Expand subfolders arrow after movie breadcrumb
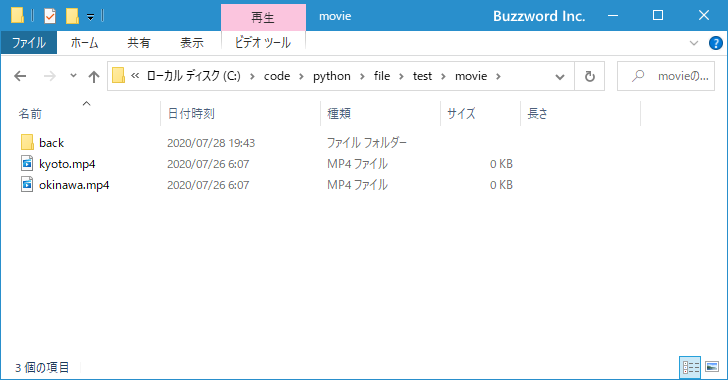 (498, 76)
